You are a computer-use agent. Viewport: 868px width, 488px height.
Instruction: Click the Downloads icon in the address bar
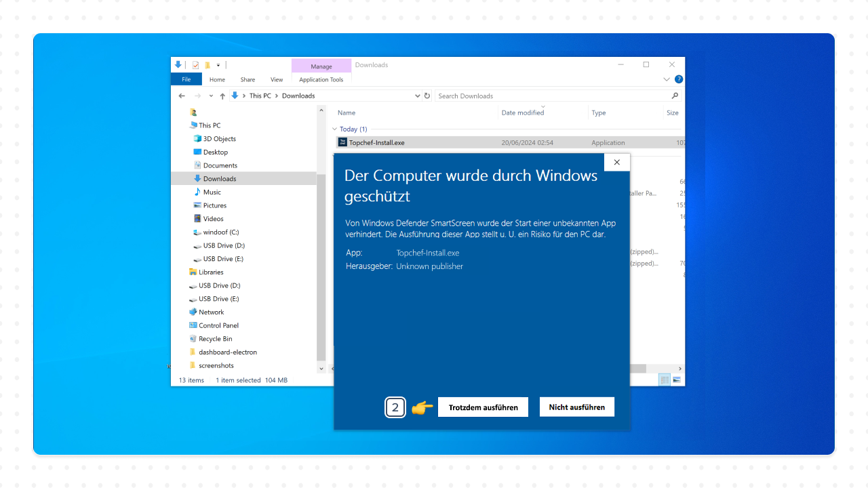click(235, 96)
